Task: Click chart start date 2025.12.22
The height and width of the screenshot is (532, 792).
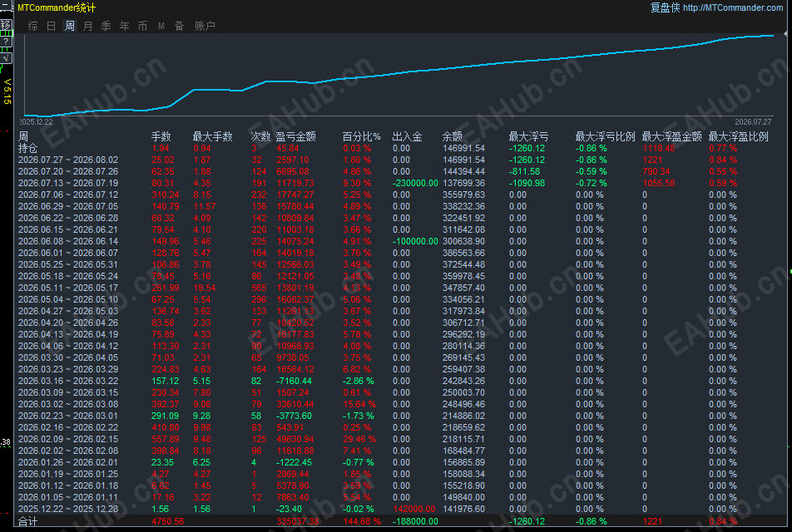Action: point(36,121)
